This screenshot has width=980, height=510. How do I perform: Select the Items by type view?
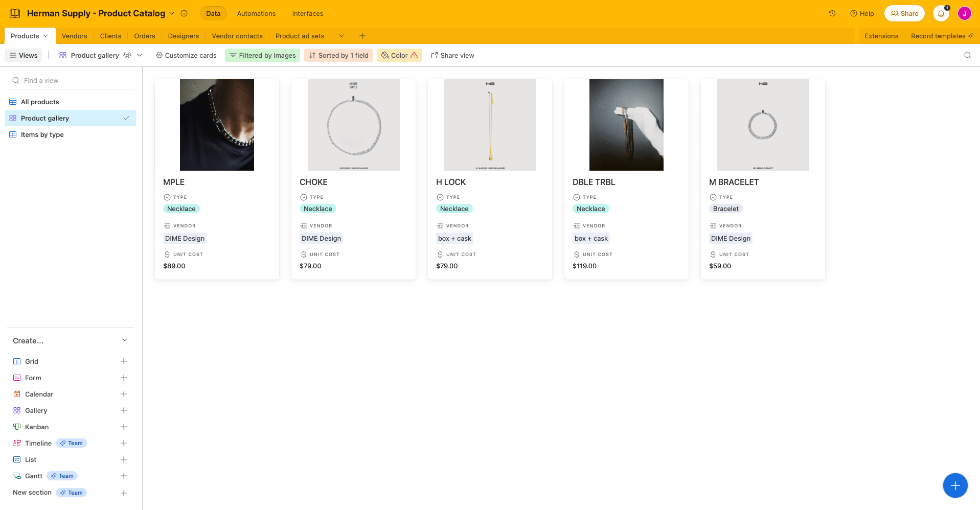click(71, 134)
